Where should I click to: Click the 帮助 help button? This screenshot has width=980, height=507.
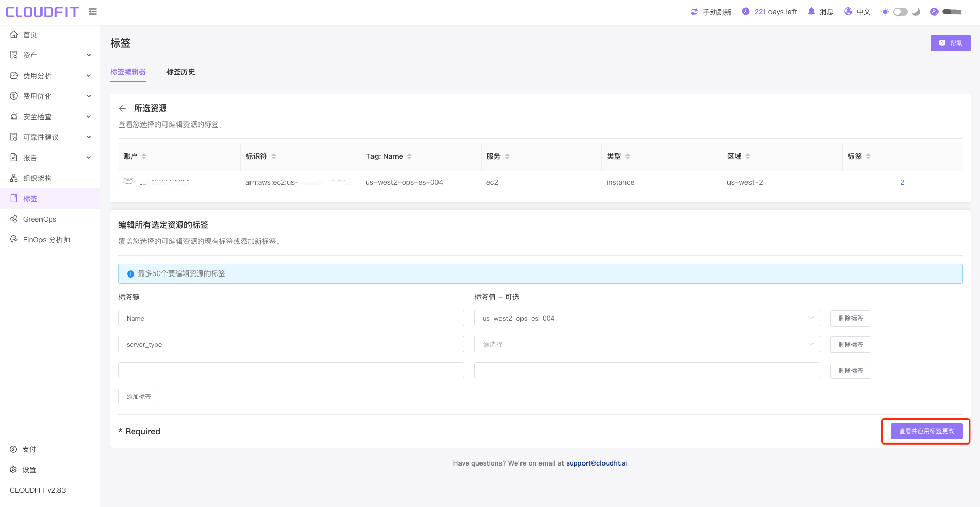click(951, 43)
